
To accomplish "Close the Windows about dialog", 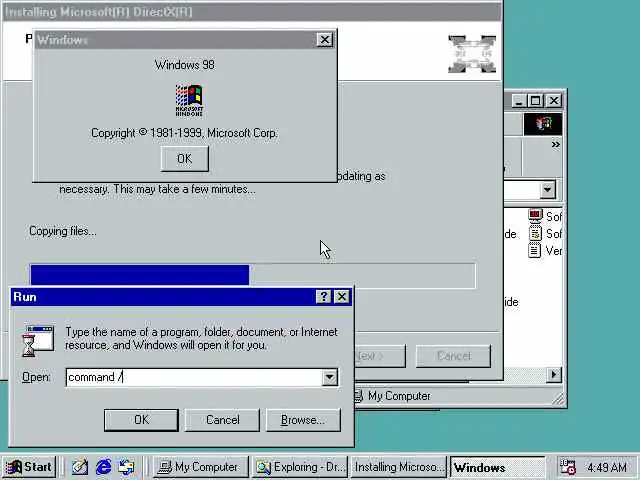I will (x=324, y=40).
